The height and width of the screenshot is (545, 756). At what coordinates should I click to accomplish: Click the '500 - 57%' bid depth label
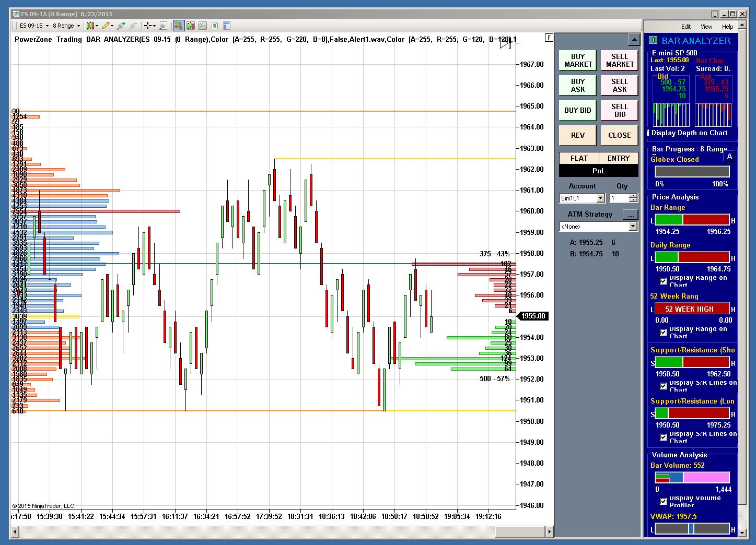(495, 378)
